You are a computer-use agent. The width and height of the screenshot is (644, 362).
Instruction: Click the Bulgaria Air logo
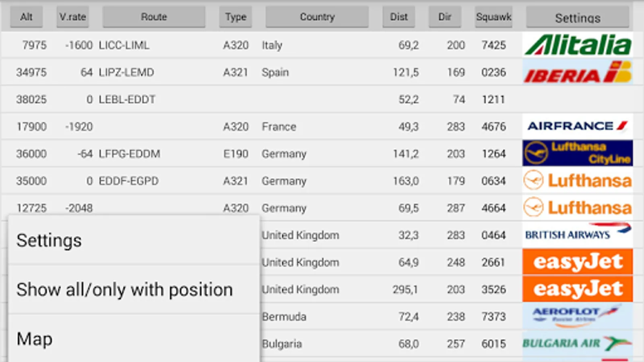coord(577,343)
